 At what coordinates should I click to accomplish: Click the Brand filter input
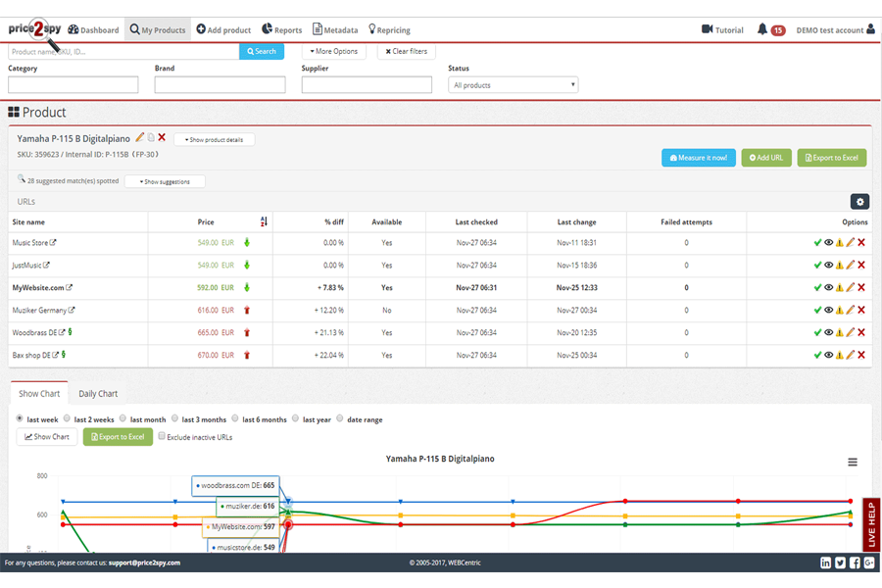(220, 84)
